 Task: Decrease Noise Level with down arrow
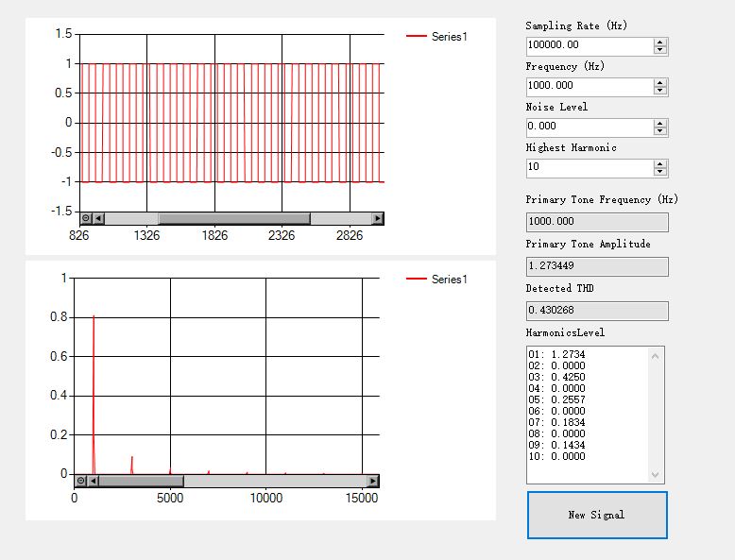(660, 131)
